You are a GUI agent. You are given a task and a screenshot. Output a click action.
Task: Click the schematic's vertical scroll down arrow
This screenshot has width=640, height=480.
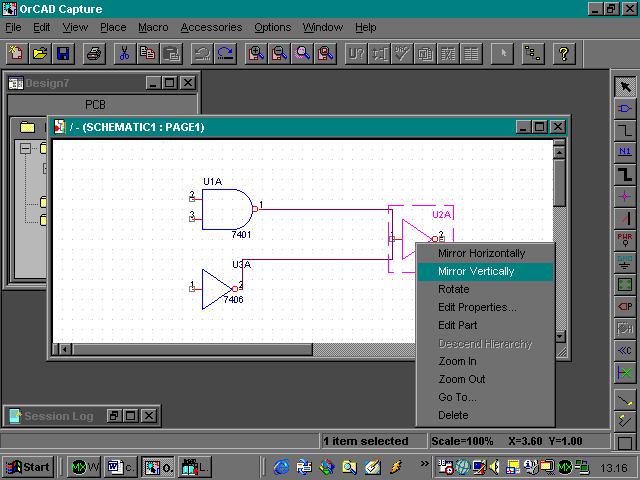point(559,336)
